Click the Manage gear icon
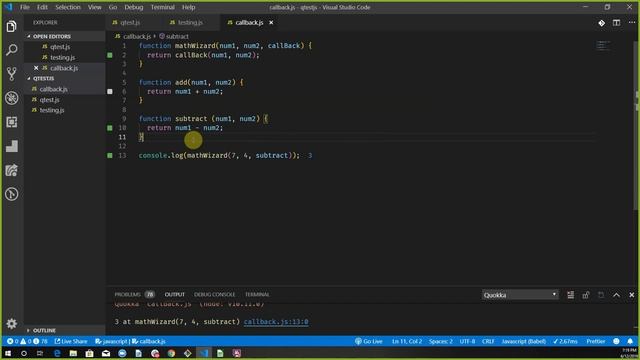Screen dimensions: 640x360 [x=11, y=324]
